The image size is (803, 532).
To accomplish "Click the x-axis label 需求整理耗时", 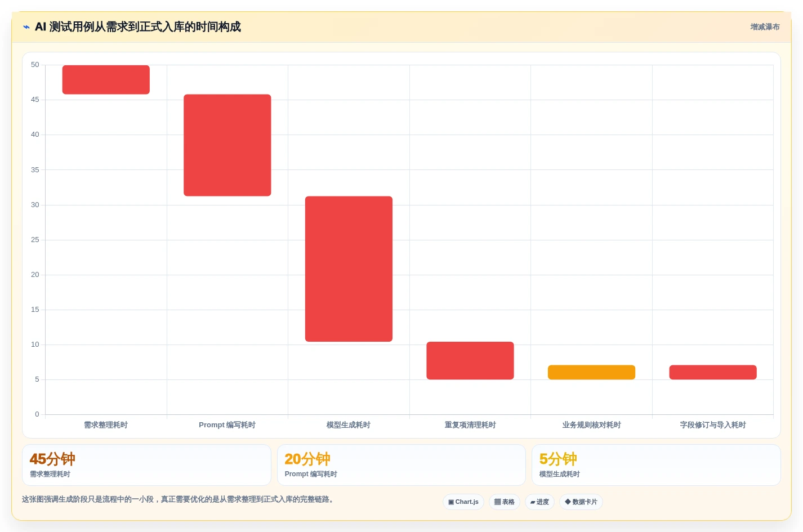I will tap(106, 425).
